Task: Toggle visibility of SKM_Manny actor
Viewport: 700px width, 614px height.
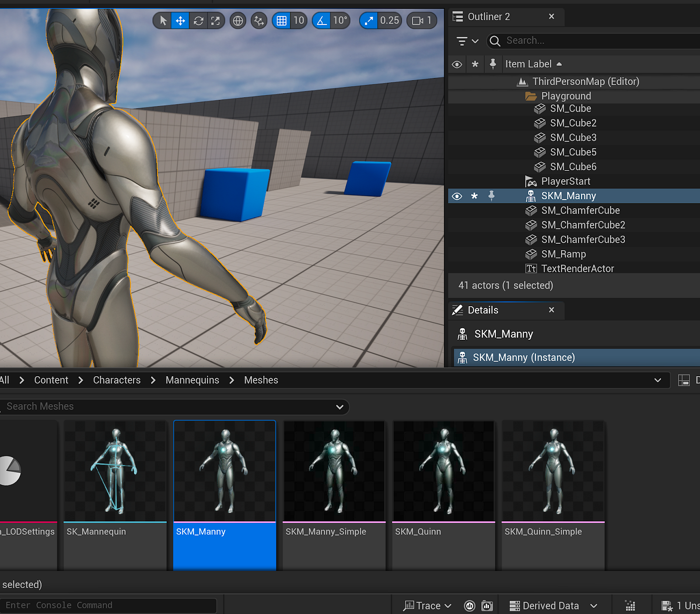Action: pyautogui.click(x=456, y=196)
